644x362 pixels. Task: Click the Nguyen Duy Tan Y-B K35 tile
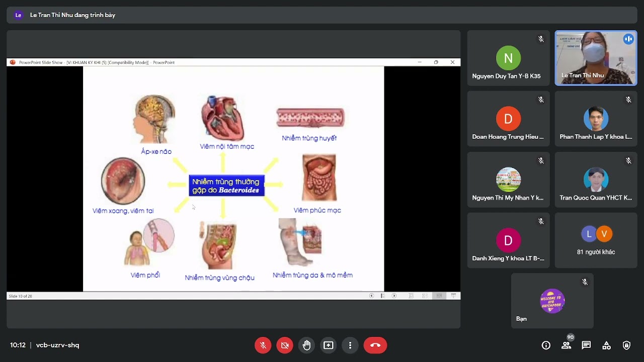coord(508,58)
